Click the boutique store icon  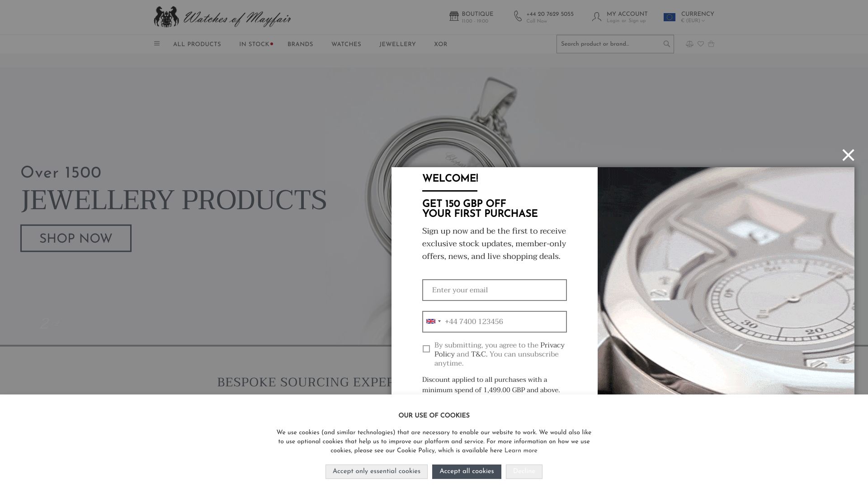[454, 16]
